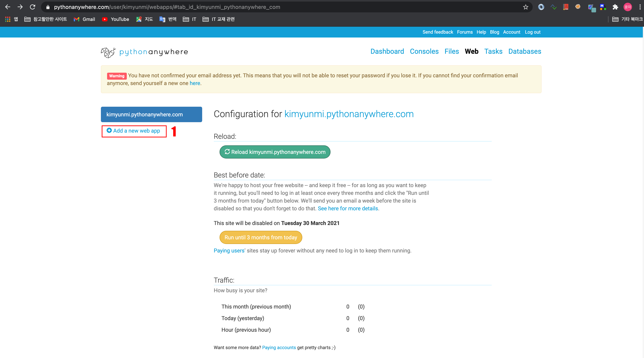
Task: Click the site lock icon in address bar
Action: [48, 7]
